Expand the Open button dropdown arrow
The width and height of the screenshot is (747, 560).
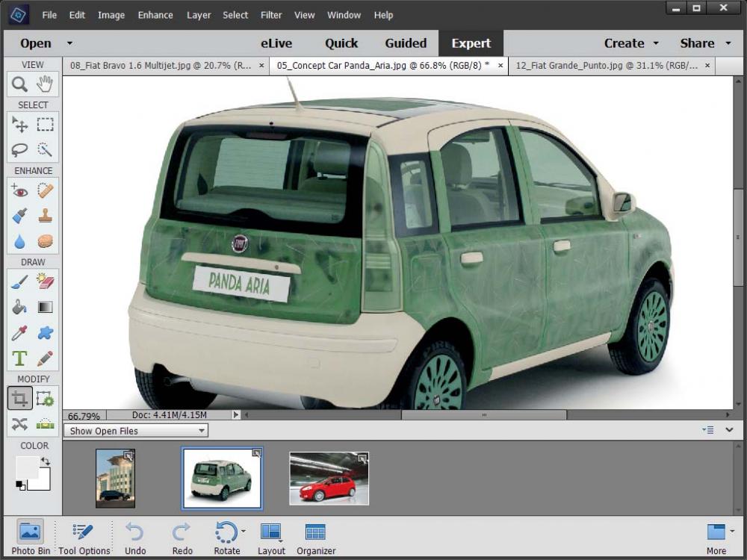69,43
